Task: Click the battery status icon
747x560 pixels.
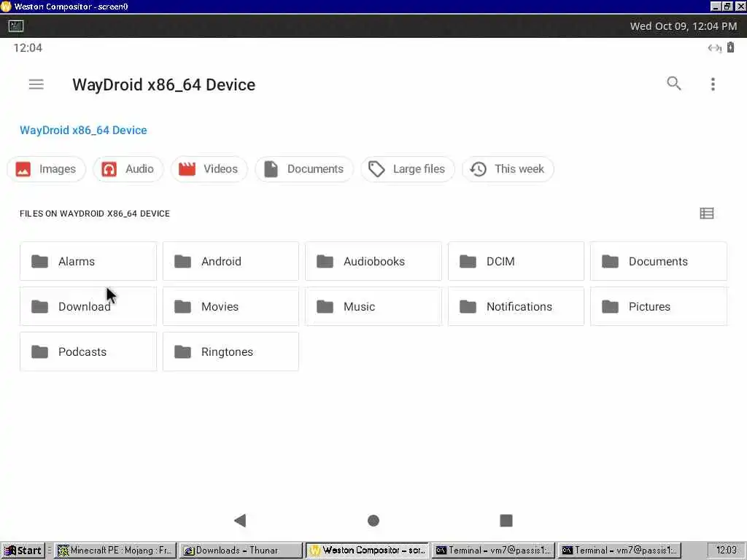Action: coord(730,47)
